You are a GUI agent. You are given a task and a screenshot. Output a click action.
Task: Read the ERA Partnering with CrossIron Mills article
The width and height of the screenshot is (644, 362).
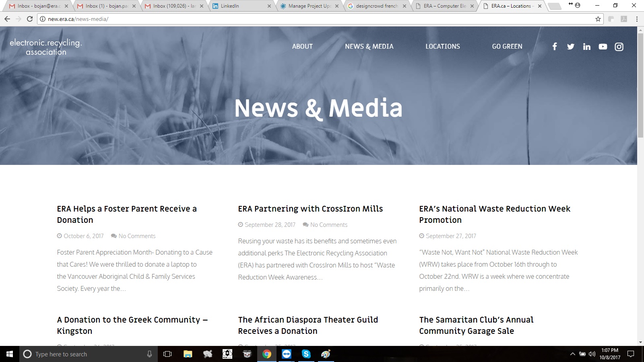310,209
